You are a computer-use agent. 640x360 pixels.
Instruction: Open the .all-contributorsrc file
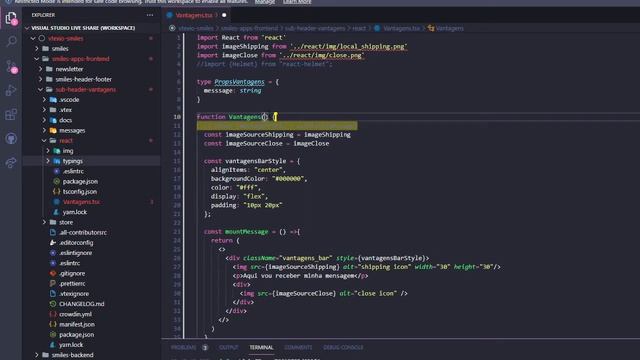point(83,232)
